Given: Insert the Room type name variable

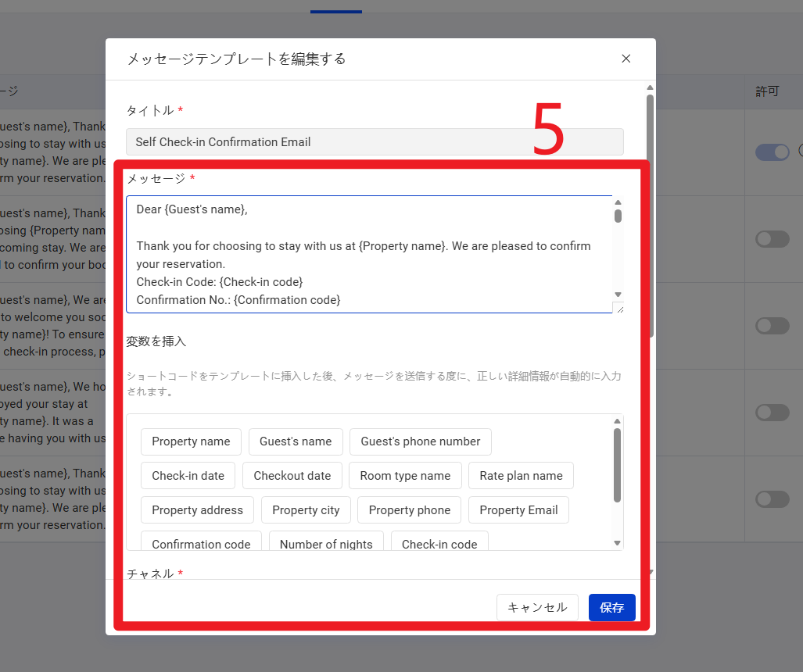Looking at the screenshot, I should coord(405,476).
